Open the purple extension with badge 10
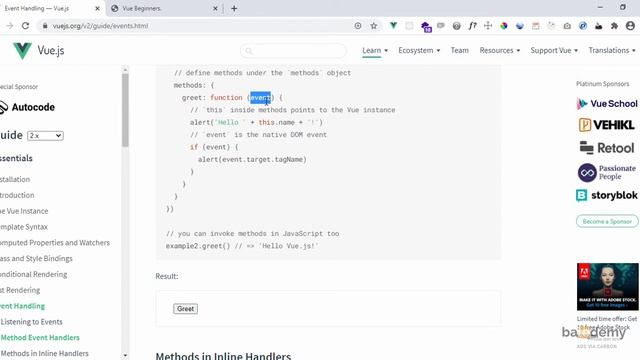Screen dimensions: 640x360 coord(426,27)
